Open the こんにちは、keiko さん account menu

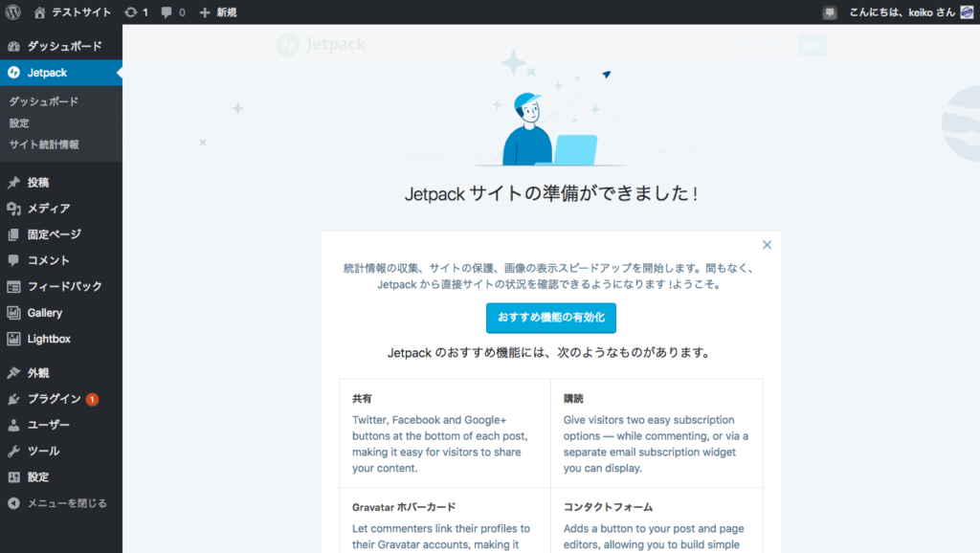pos(902,11)
